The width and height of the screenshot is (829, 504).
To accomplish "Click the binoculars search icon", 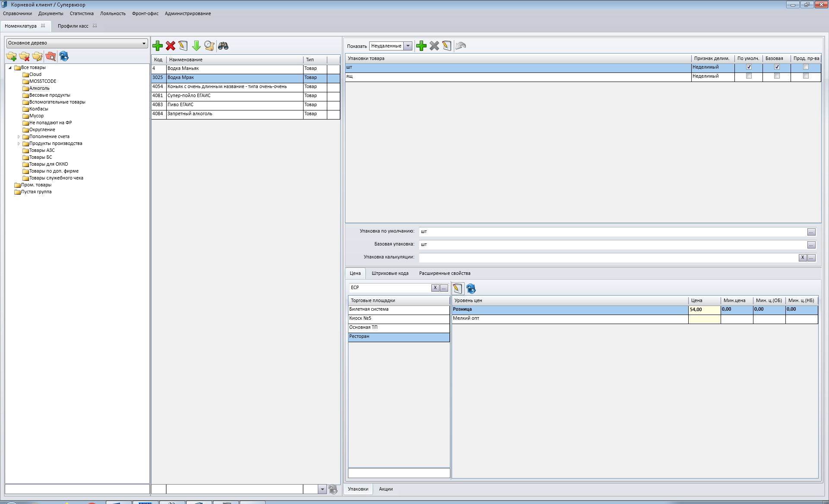I will [223, 46].
